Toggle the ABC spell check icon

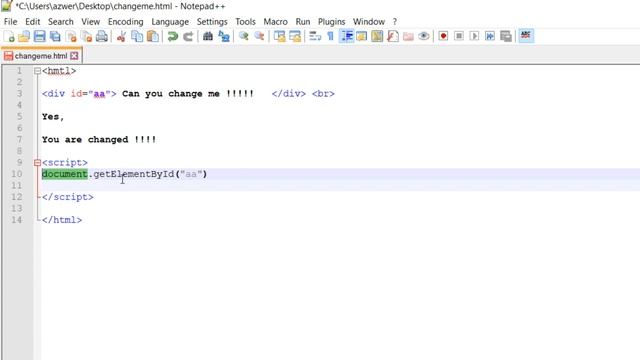[526, 36]
